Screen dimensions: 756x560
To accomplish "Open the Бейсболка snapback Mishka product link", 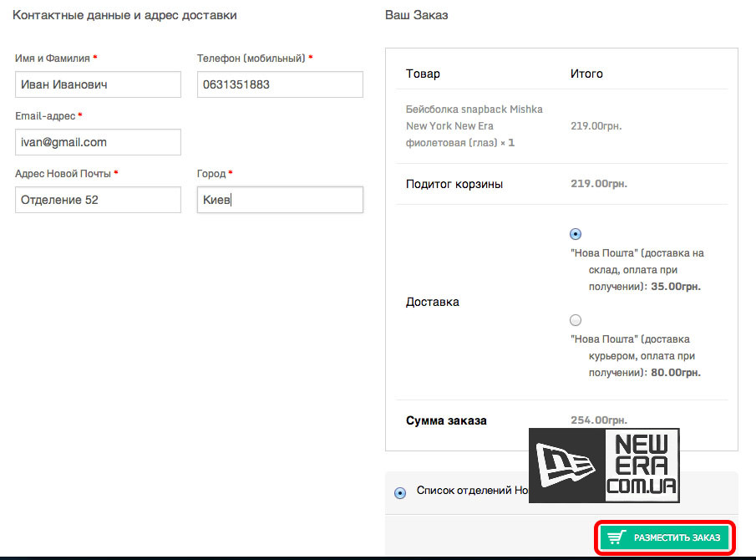I will [474, 126].
